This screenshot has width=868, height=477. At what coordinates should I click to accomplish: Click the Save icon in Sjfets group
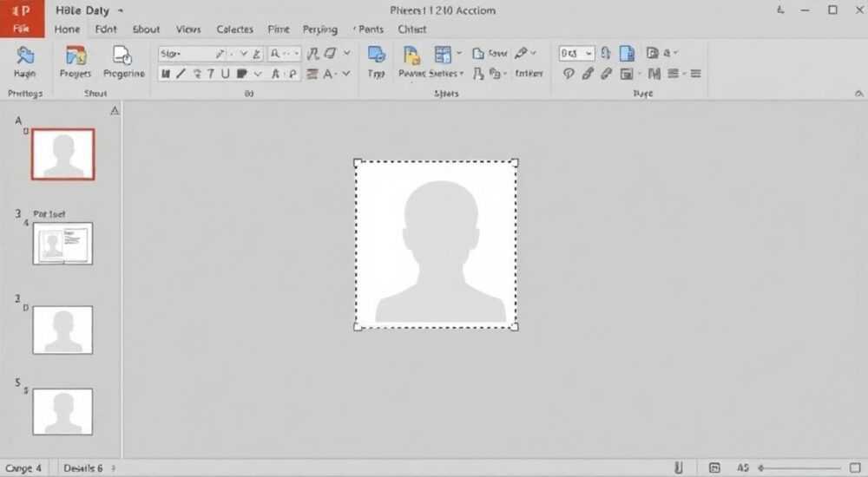point(490,53)
